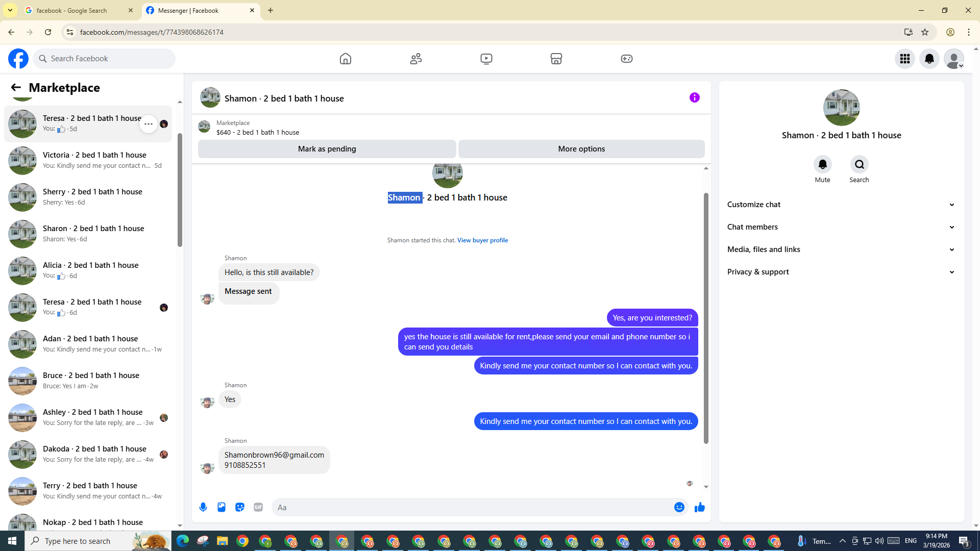This screenshot has width=980, height=551.
Task: Open the GIF picker icon
Action: (x=258, y=507)
